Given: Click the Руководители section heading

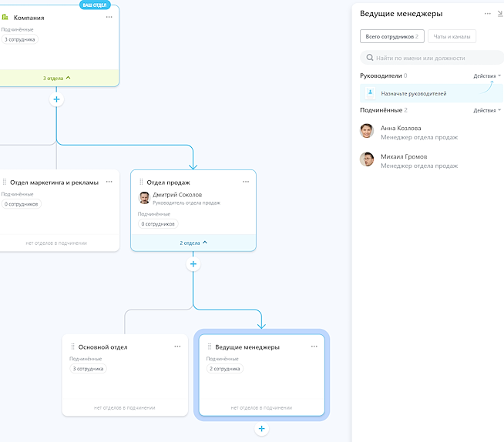Looking at the screenshot, I should click(381, 75).
